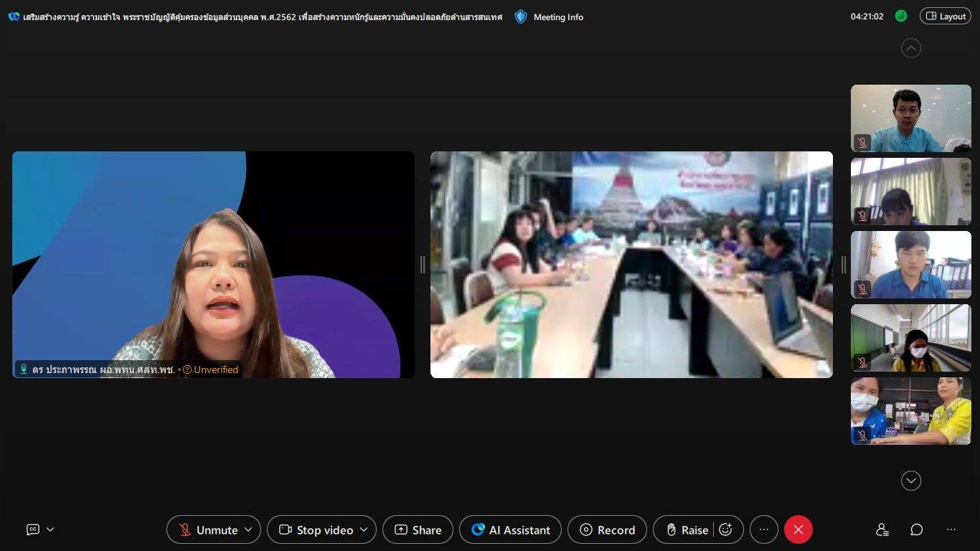Click the red leave meeting button

(798, 529)
